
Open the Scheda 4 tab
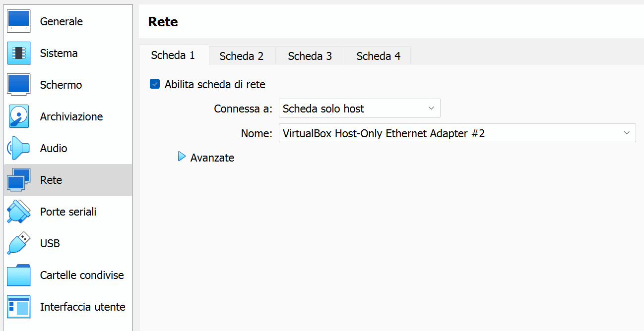tap(378, 56)
